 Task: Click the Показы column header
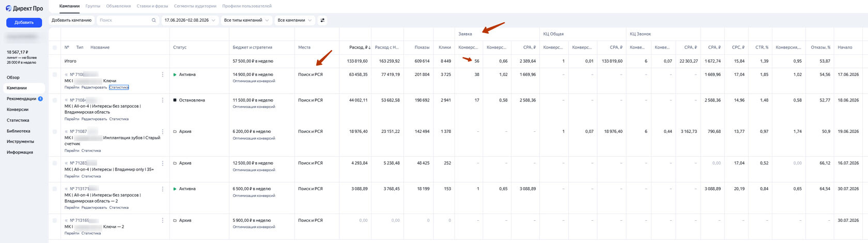pyautogui.click(x=422, y=48)
